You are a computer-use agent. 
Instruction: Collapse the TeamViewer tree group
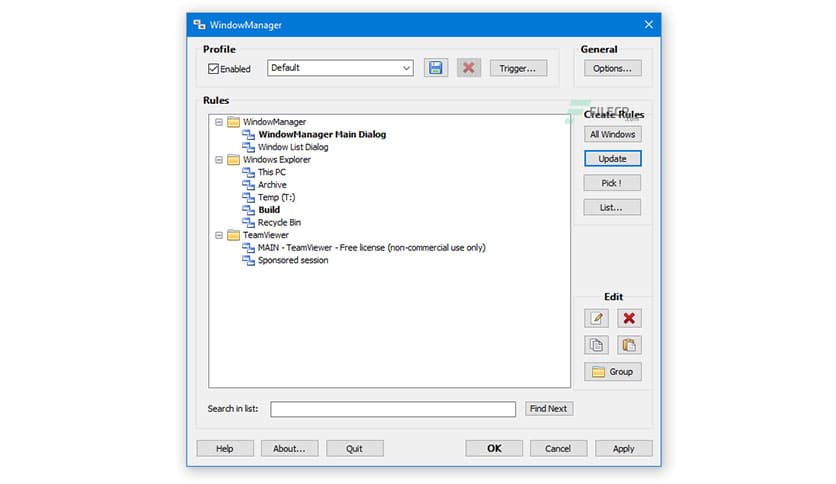tap(219, 235)
